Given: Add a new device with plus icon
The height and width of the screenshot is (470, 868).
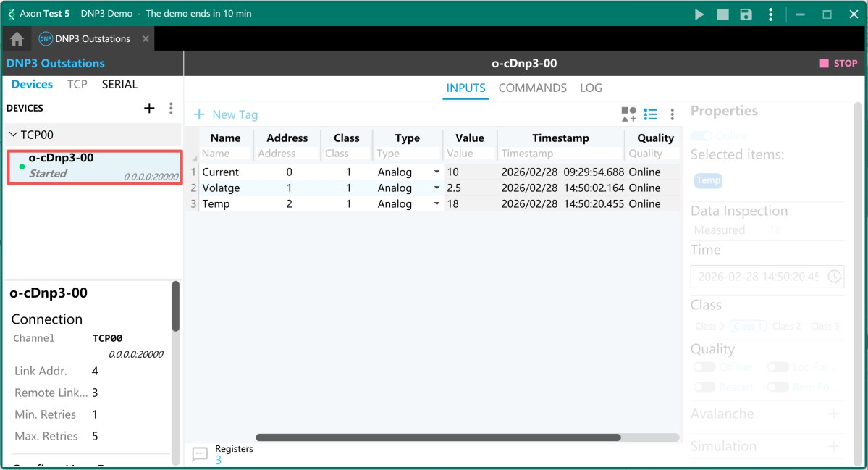Looking at the screenshot, I should click(149, 108).
